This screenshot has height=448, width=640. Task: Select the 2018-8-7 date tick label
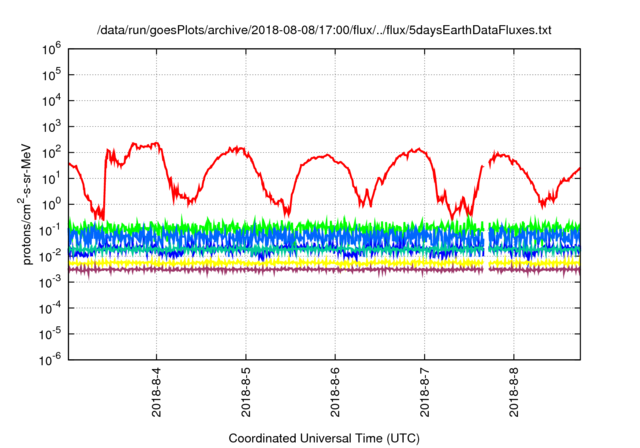click(x=425, y=392)
